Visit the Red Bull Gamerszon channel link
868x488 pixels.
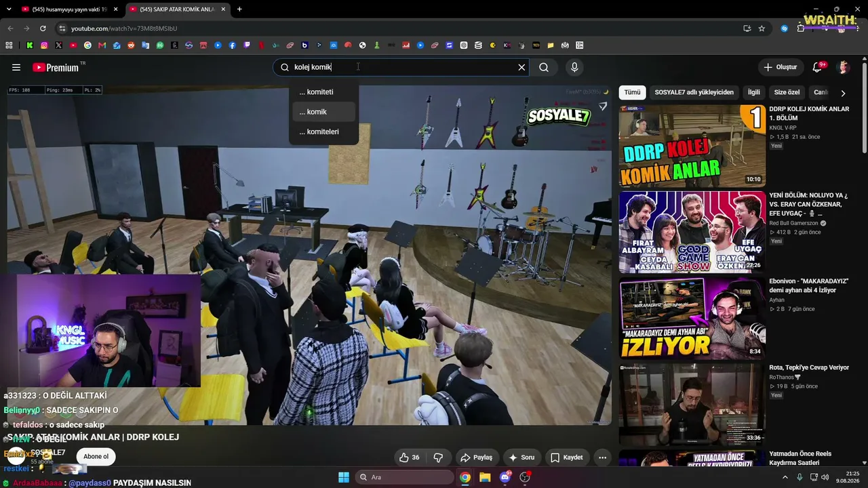pos(795,223)
